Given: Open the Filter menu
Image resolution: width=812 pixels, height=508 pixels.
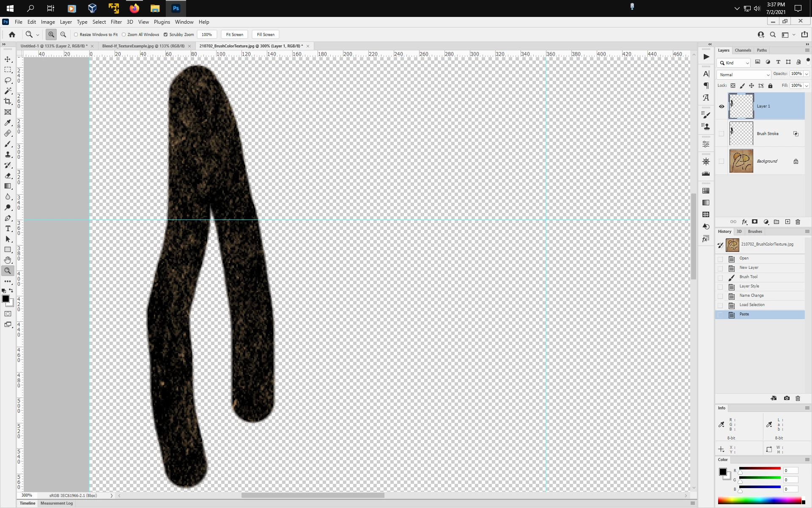Looking at the screenshot, I should point(116,22).
